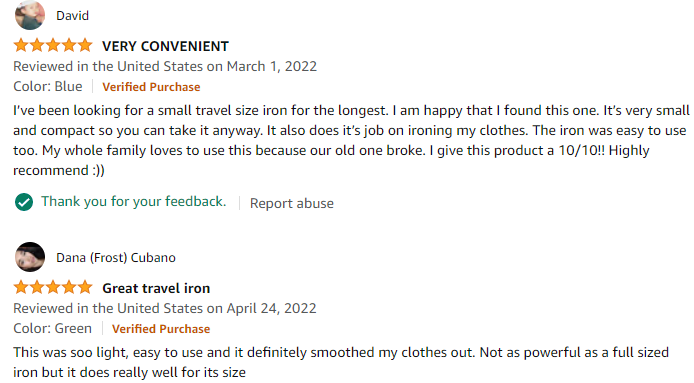Click the first star of David's rating

coord(21,45)
